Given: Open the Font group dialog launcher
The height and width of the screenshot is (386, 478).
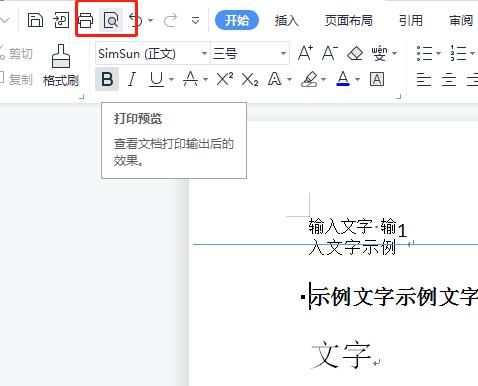Looking at the screenshot, I should pos(398,97).
